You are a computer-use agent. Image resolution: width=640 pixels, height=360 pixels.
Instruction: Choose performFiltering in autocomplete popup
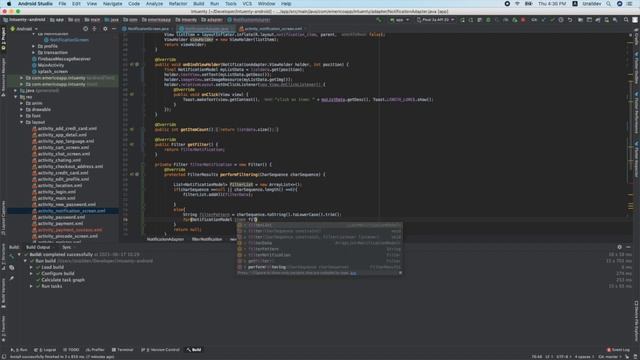coord(319,267)
